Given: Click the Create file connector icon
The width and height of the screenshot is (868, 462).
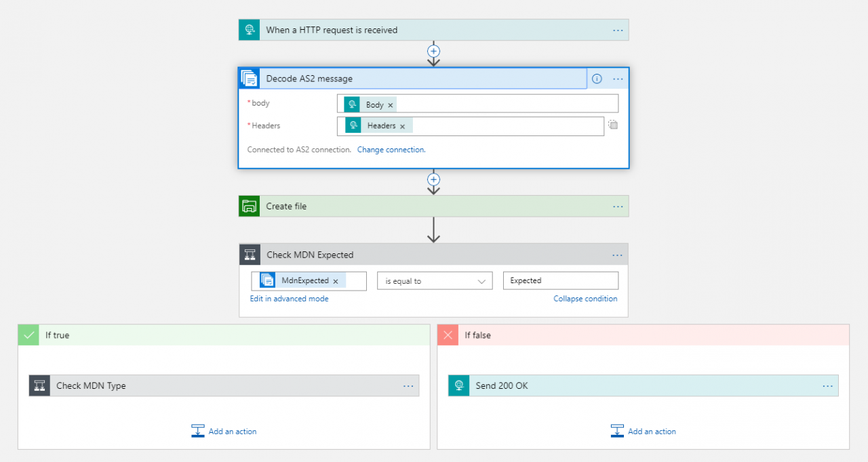Looking at the screenshot, I should (x=248, y=206).
